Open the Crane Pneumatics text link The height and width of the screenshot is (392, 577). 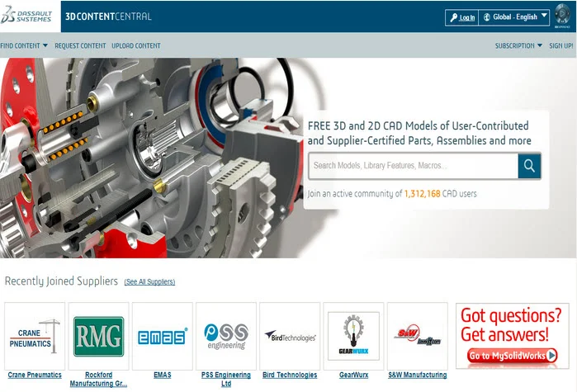click(35, 375)
